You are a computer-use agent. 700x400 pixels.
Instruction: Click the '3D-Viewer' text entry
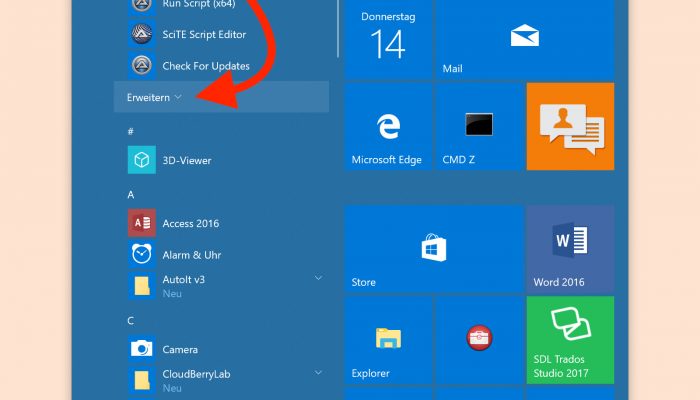click(x=187, y=160)
